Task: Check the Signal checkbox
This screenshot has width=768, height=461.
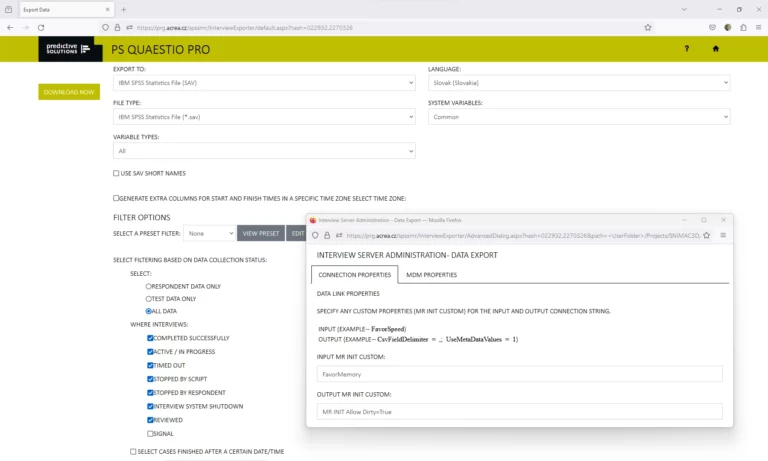Action: point(150,434)
